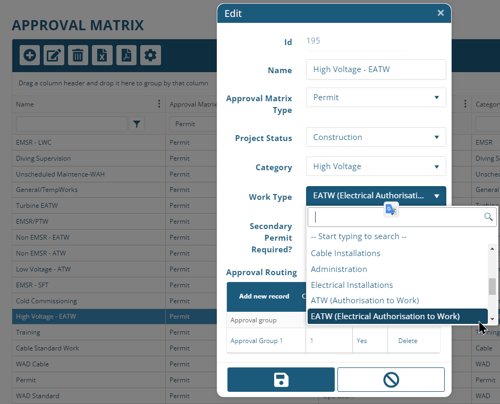Select the WAD Standard row
This screenshot has width=500, height=404.
[x=114, y=396]
